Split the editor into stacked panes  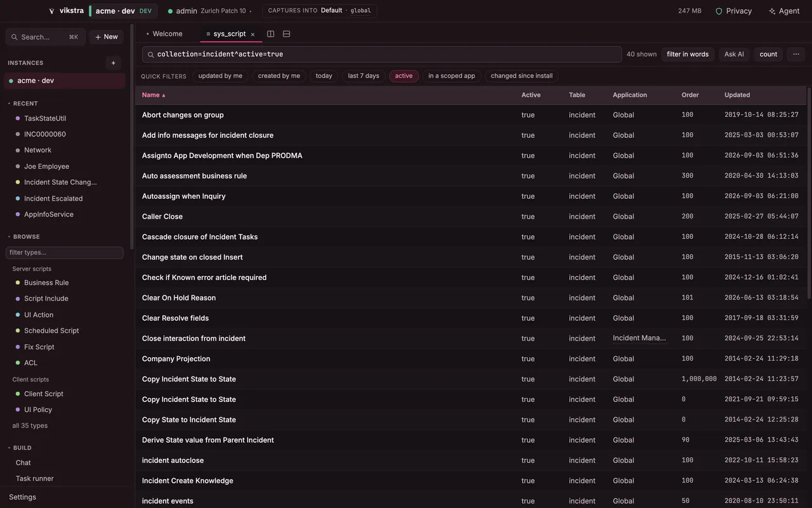pos(287,34)
